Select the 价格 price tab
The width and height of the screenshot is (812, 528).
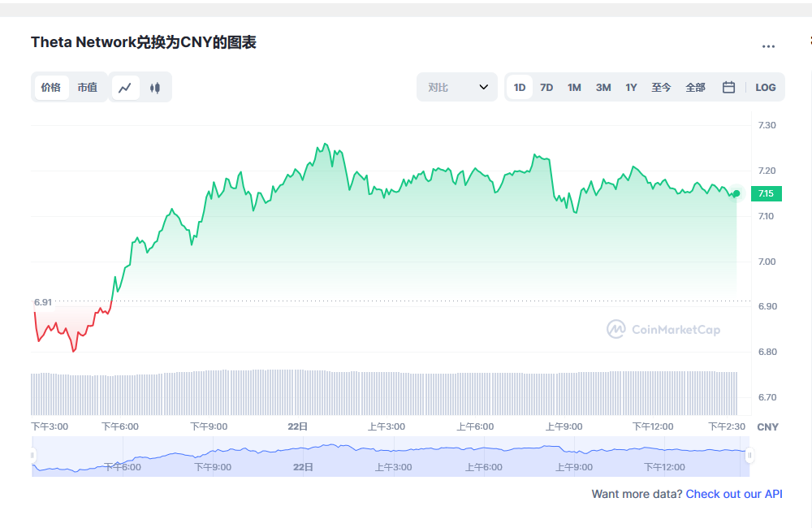[50, 87]
